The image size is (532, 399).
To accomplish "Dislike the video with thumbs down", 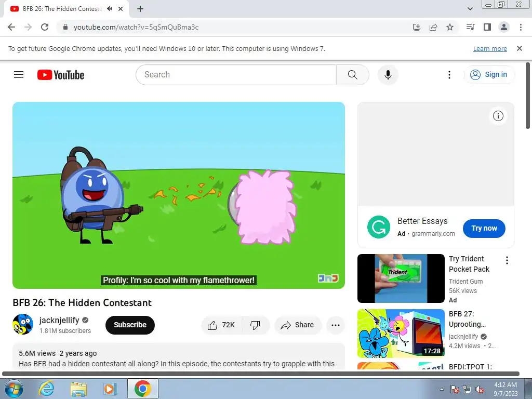I will (x=255, y=325).
